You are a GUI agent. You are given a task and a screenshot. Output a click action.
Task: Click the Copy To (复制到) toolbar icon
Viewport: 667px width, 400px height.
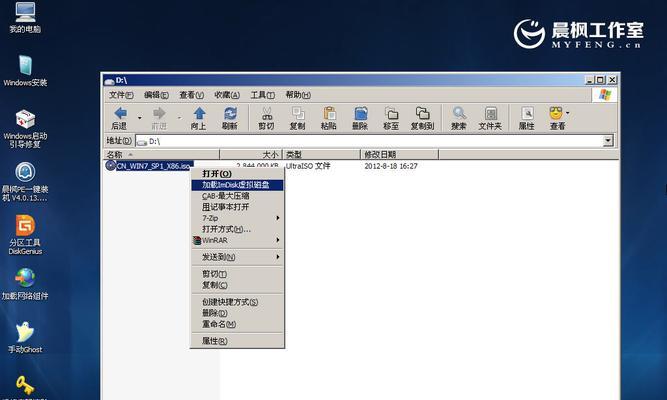[x=422, y=113]
